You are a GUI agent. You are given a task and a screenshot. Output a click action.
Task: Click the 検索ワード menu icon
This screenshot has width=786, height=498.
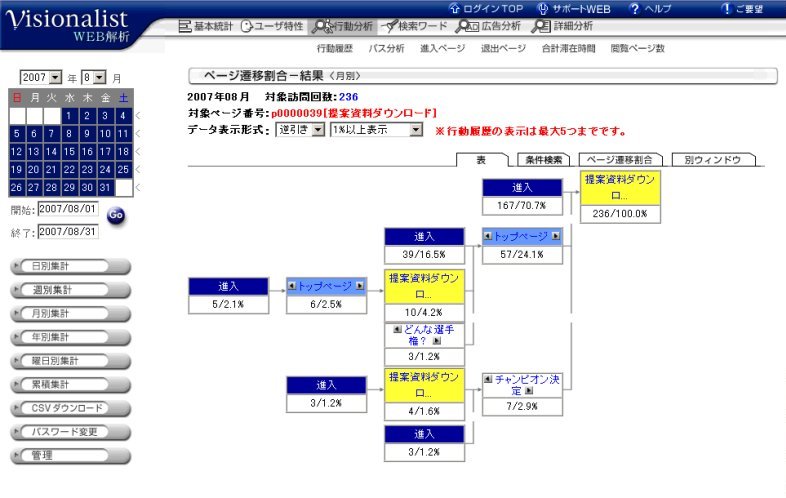pos(389,26)
